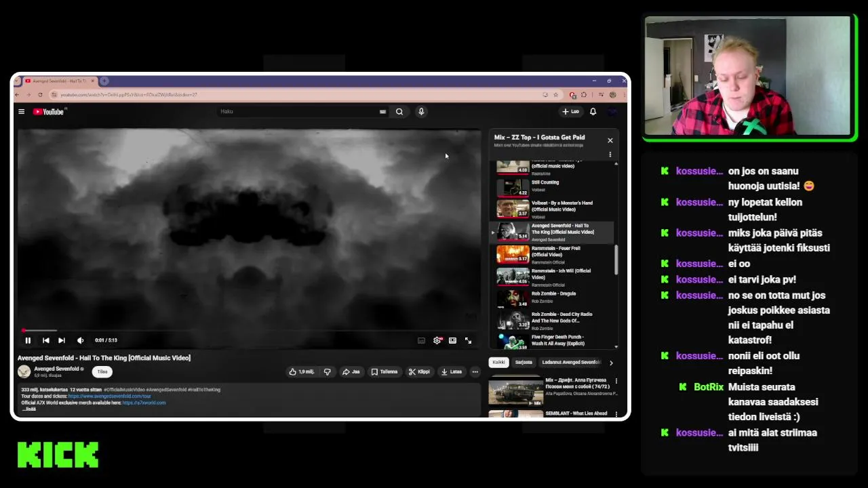The height and width of the screenshot is (488, 868).
Task: Open the player settings gear
Action: tap(437, 340)
